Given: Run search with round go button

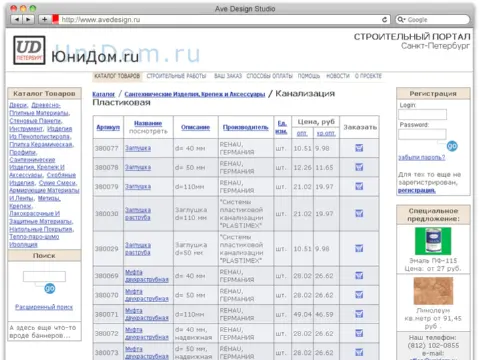Looking at the screenshot, I should click(x=50, y=288).
